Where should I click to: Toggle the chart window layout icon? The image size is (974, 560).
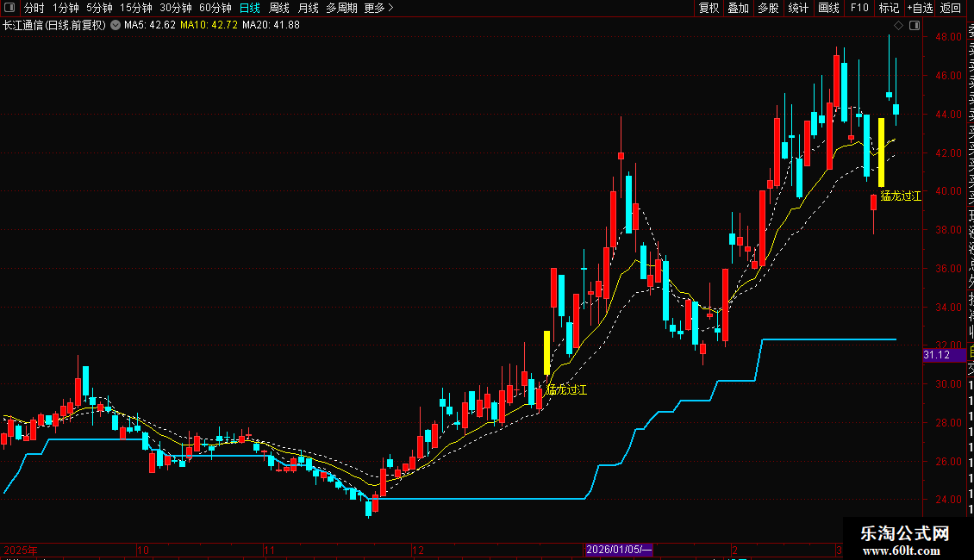point(915,26)
